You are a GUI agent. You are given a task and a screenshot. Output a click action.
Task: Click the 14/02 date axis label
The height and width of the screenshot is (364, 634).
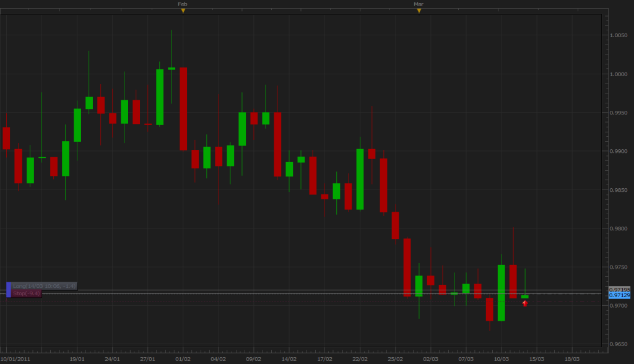(289, 359)
